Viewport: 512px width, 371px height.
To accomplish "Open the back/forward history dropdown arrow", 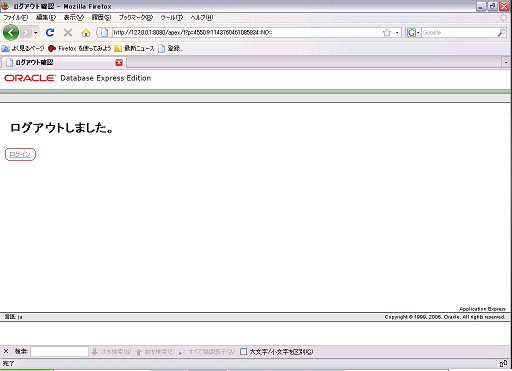I will (35, 33).
